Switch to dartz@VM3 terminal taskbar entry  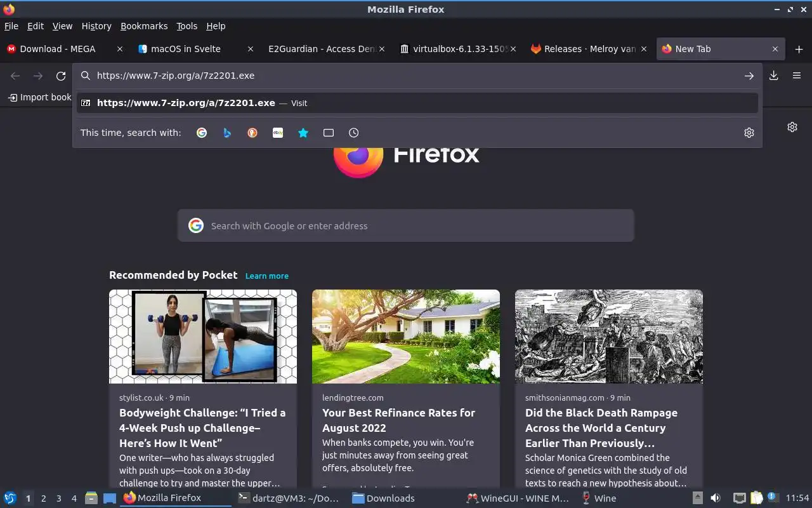click(289, 498)
